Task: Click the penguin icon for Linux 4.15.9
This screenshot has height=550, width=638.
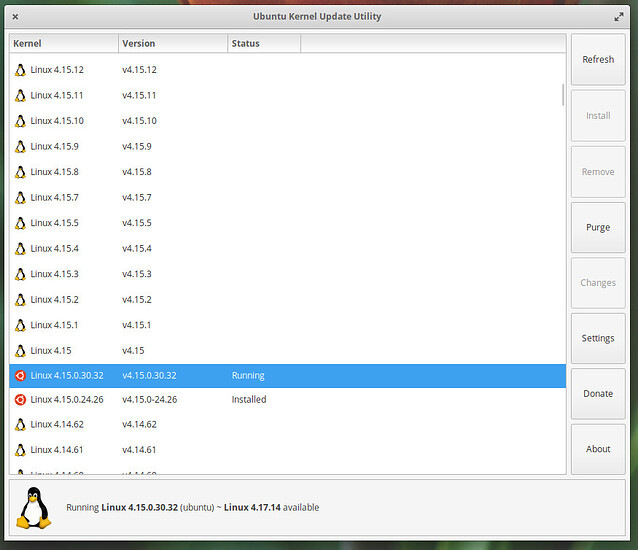Action: (x=20, y=146)
